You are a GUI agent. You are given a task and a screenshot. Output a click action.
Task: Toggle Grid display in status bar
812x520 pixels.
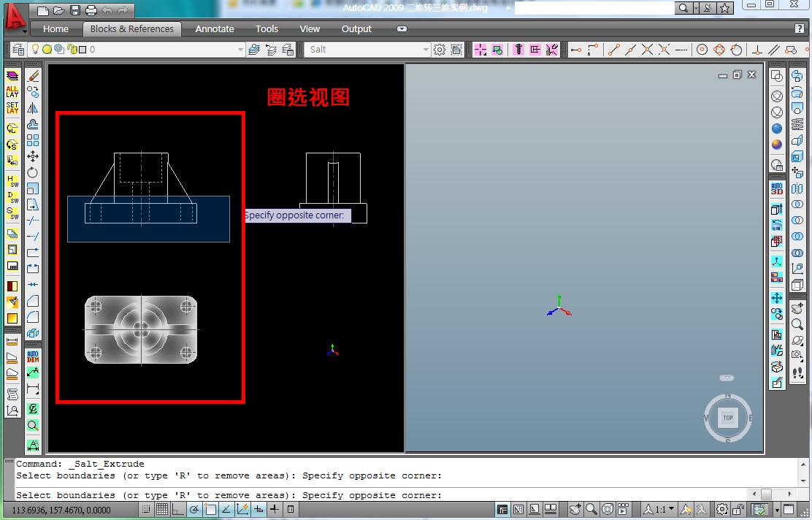click(x=161, y=510)
